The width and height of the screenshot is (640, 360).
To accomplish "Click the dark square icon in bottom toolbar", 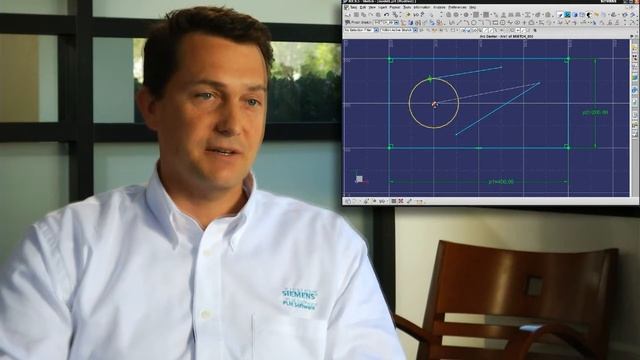I will 394,201.
